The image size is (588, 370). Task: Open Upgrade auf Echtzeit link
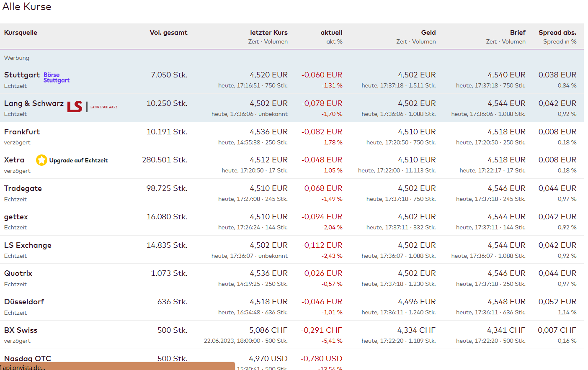click(78, 160)
